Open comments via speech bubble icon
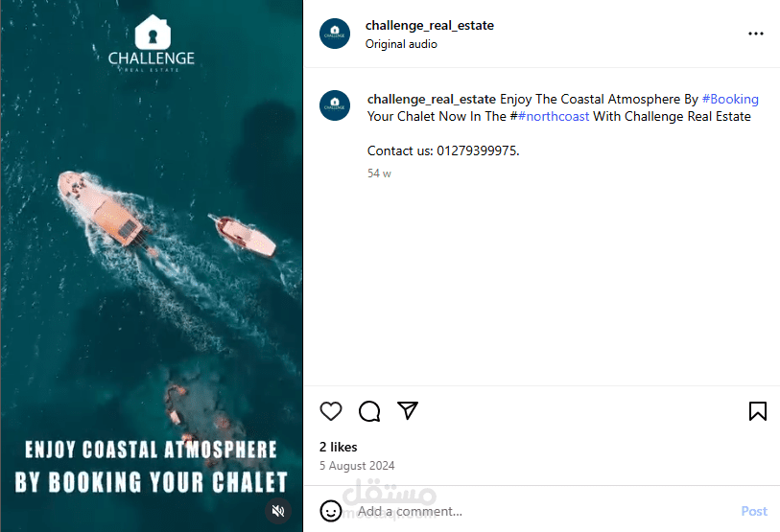 pos(369,411)
